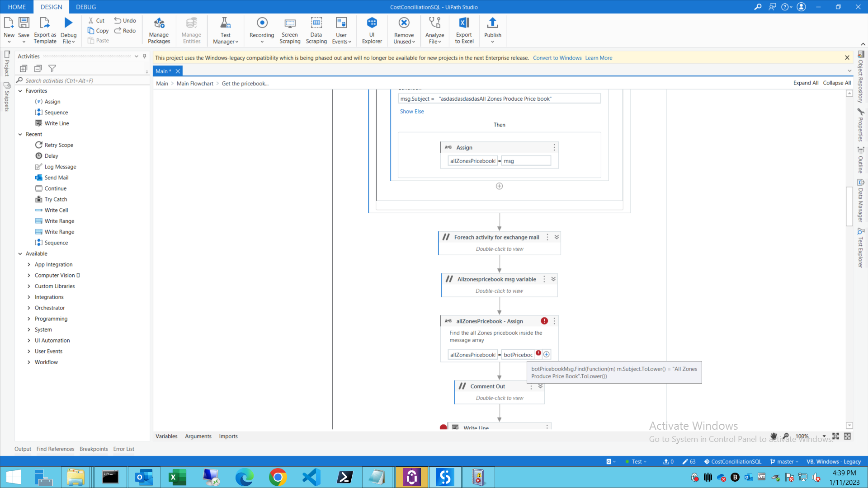
Task: Collapse the Recent tree group
Action: (x=20, y=134)
